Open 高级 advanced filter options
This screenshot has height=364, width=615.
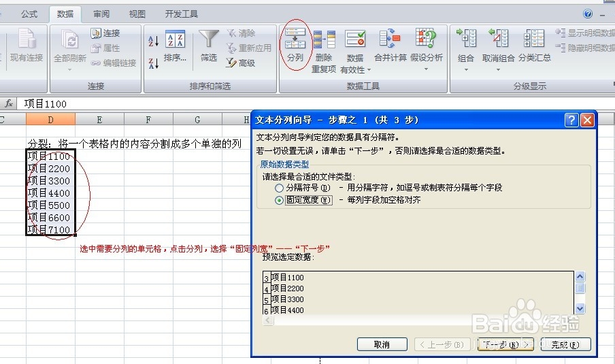[x=241, y=63]
